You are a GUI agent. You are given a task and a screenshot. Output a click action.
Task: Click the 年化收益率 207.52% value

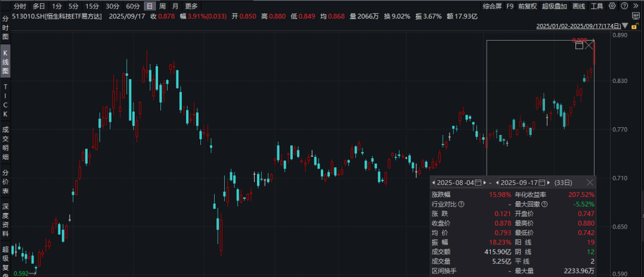[x=581, y=195]
